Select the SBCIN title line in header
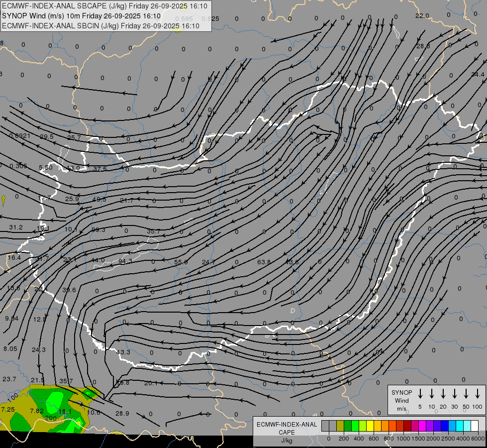Viewport: 487px width, 448px height. 100,26
